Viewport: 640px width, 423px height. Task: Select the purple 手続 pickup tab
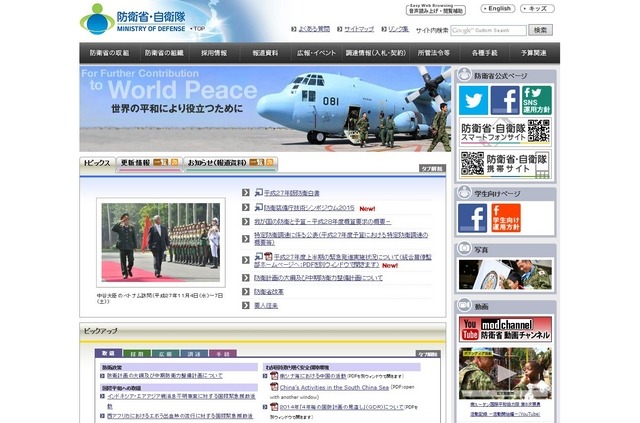pos(223,354)
